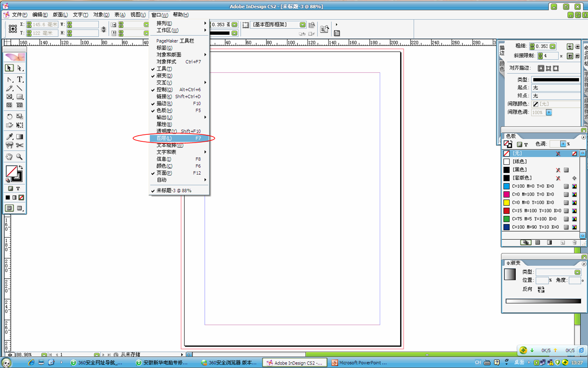Image resolution: width=588 pixels, height=368 pixels.
Task: Click the 反向 reverse gradient button
Action: pos(541,289)
